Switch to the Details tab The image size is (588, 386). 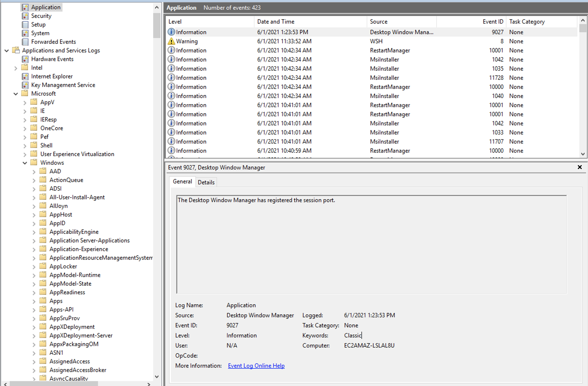coord(206,182)
